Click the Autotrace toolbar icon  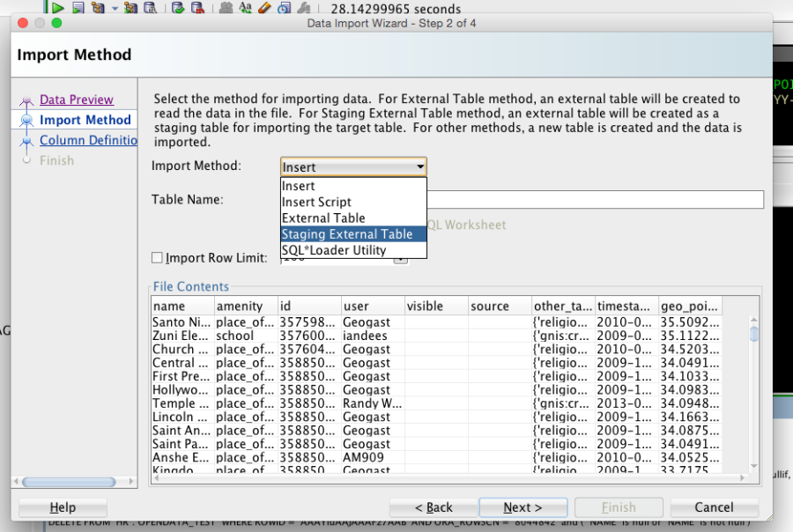[x=130, y=7]
